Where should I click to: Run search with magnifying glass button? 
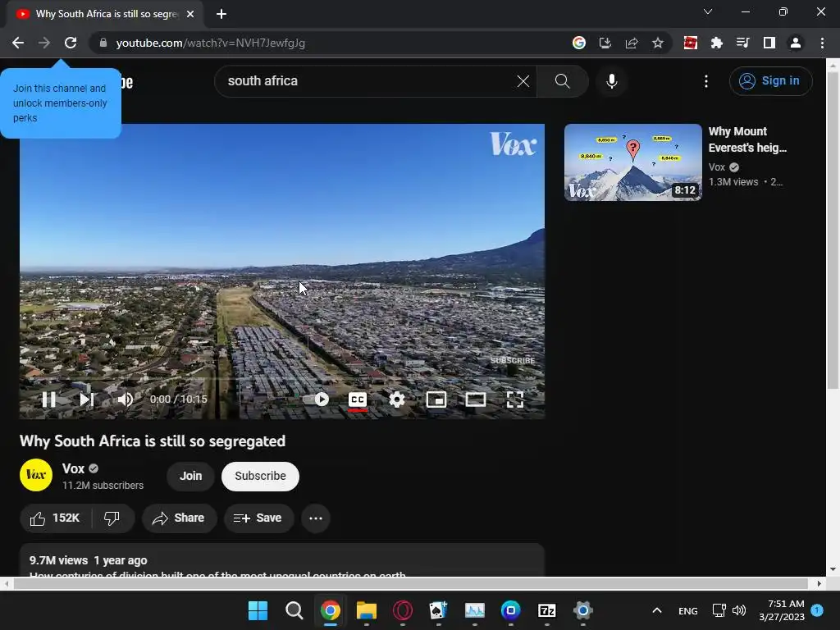click(x=563, y=81)
